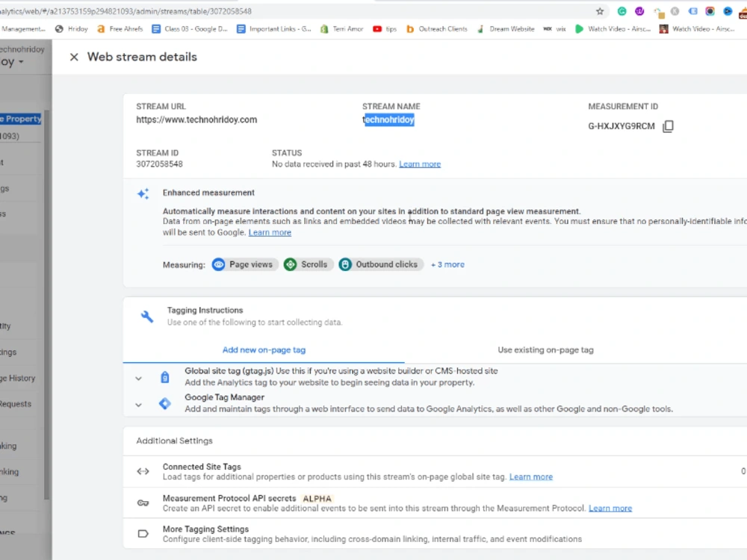Open Learn more link beside stream status
The height and width of the screenshot is (560, 747).
click(x=420, y=164)
